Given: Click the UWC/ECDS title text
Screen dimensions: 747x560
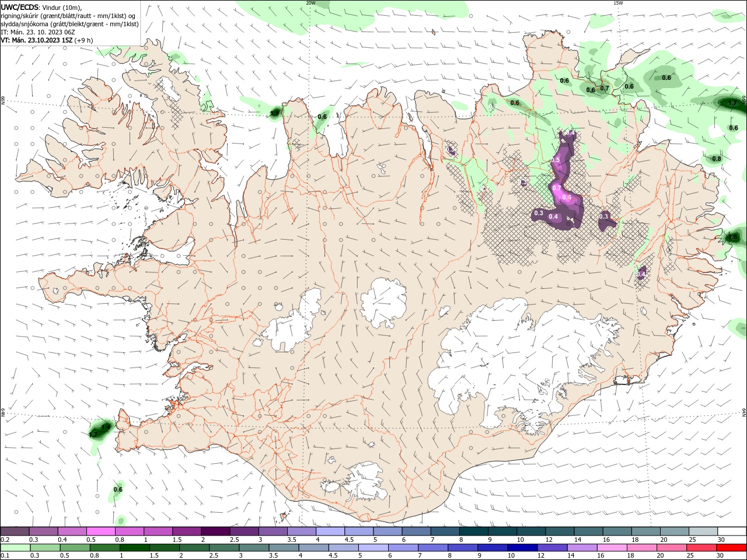Looking at the screenshot, I should 20,7.
